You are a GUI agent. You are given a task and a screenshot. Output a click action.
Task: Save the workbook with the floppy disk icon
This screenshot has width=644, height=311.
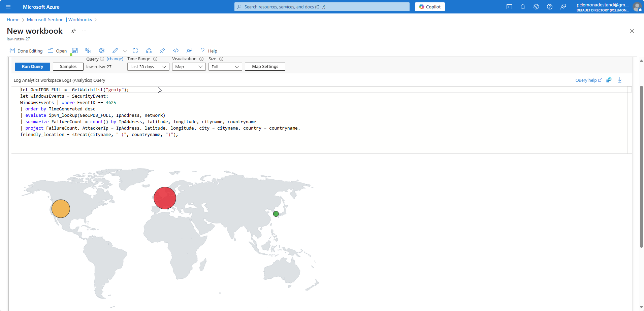(75, 50)
